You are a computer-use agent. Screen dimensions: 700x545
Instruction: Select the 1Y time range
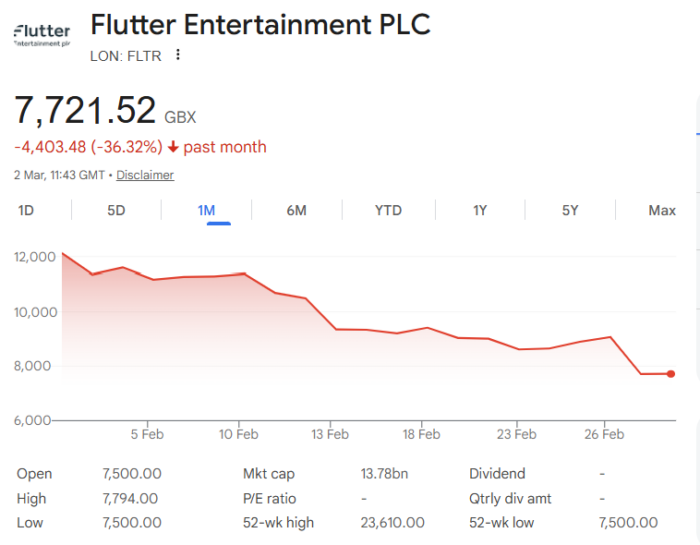coord(480,210)
